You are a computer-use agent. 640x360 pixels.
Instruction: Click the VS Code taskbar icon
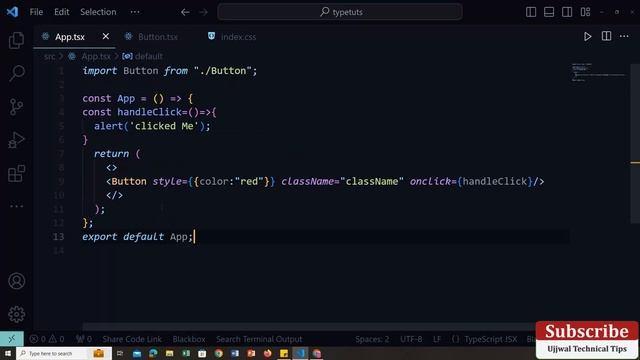coord(300,353)
